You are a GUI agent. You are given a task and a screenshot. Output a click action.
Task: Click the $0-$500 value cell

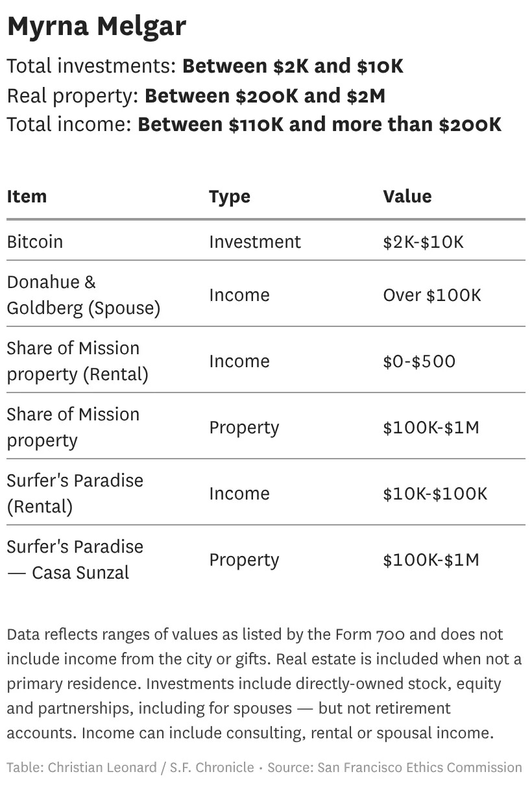click(419, 361)
